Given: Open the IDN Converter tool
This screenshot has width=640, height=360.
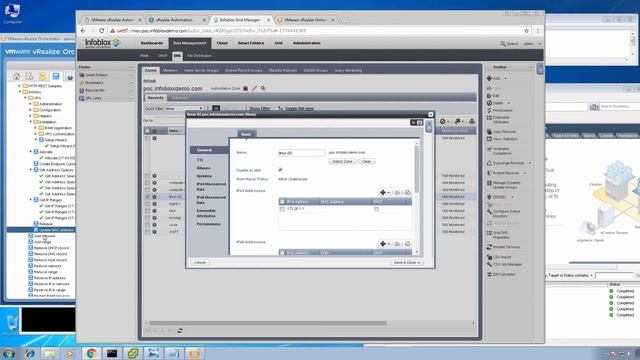Looking at the screenshot, I should 504,274.
